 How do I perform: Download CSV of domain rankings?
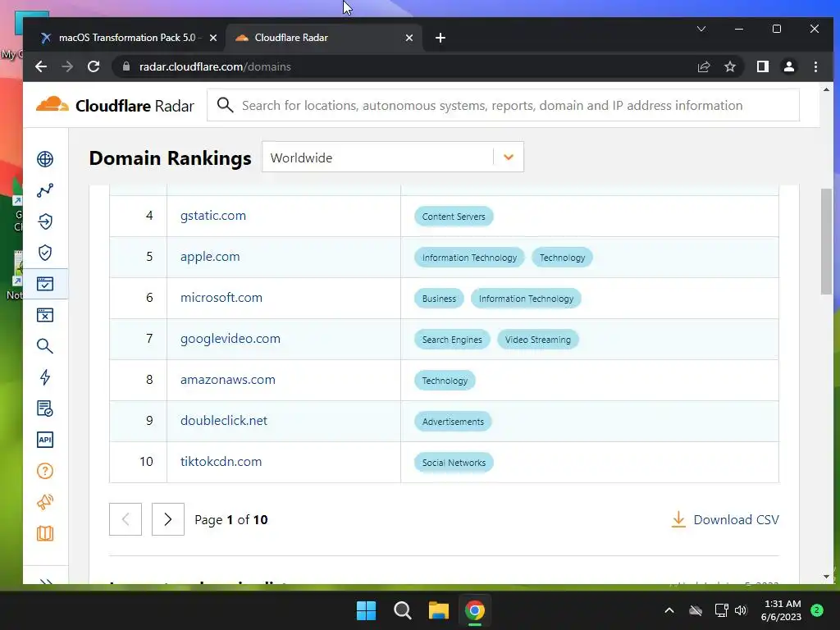725,519
